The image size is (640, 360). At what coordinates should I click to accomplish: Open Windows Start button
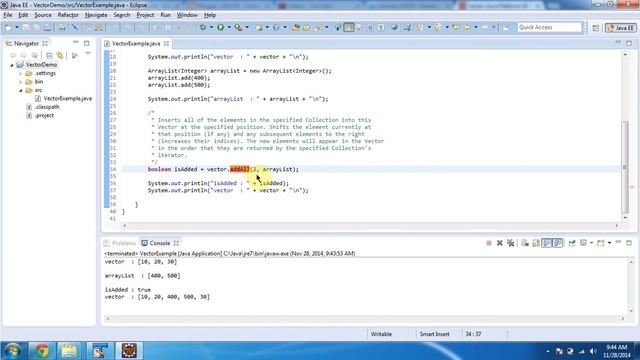[x=13, y=351]
